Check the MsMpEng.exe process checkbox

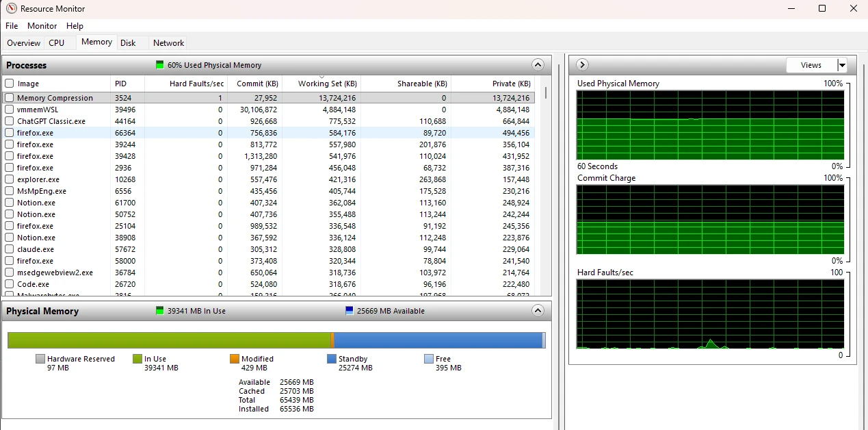(10, 191)
